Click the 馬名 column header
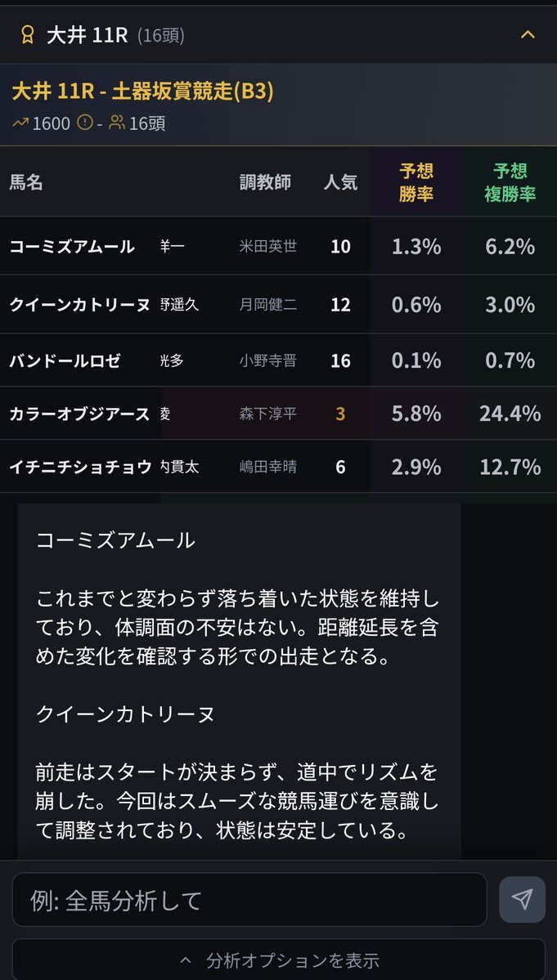This screenshot has width=557, height=980. (26, 182)
